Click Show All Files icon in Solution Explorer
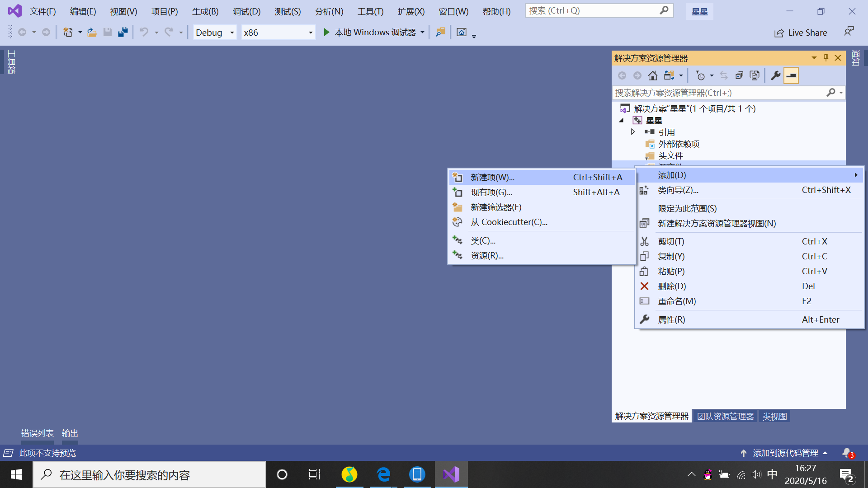The height and width of the screenshot is (488, 868). coord(755,75)
